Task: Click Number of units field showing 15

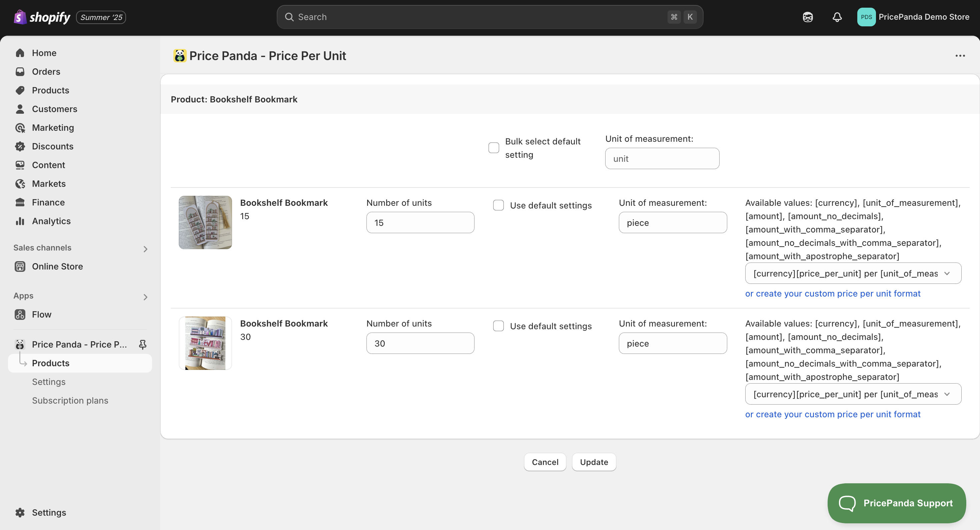Action: click(420, 222)
